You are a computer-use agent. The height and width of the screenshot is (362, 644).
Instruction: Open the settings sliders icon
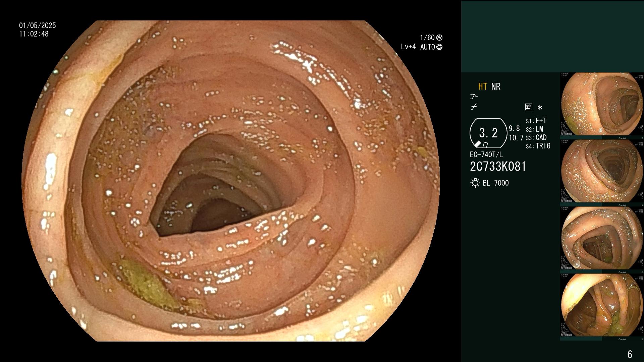tap(529, 107)
